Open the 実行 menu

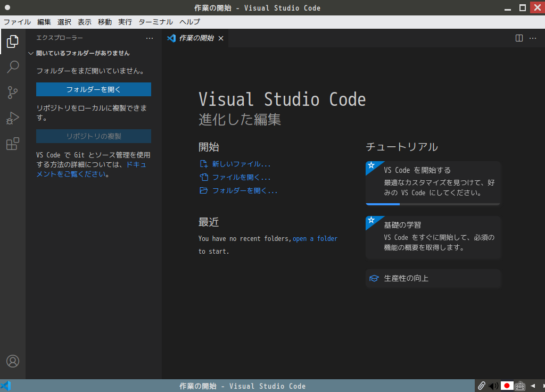coord(125,22)
